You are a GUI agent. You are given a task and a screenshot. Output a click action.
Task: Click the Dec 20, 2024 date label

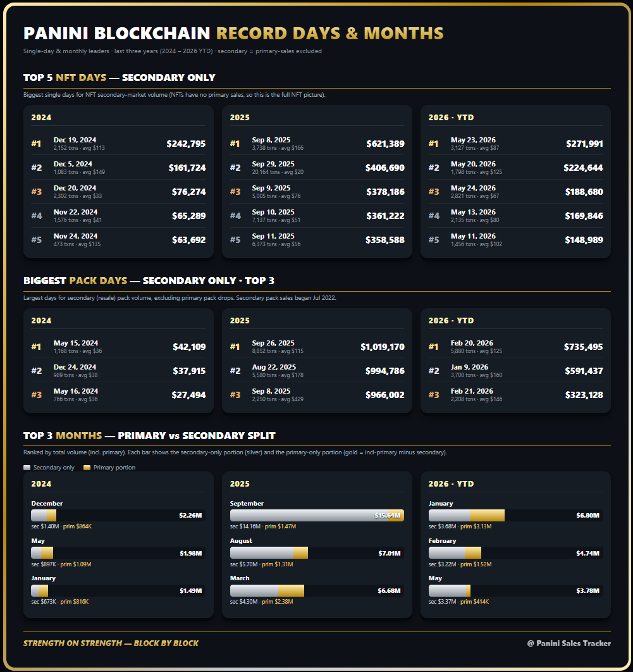(x=75, y=188)
